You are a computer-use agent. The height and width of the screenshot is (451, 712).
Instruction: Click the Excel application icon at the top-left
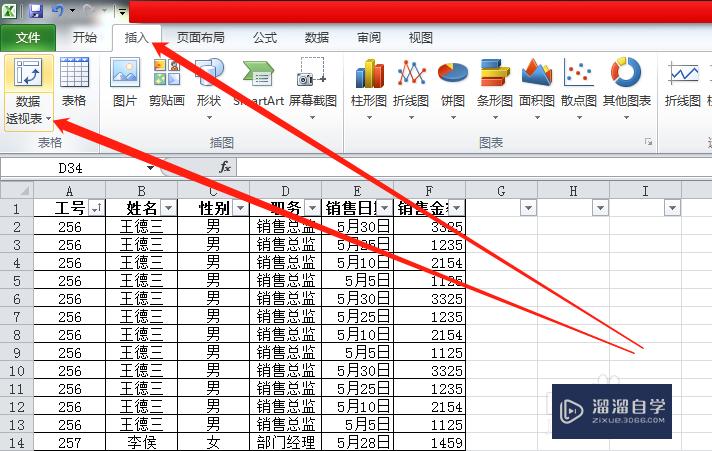coord(10,10)
